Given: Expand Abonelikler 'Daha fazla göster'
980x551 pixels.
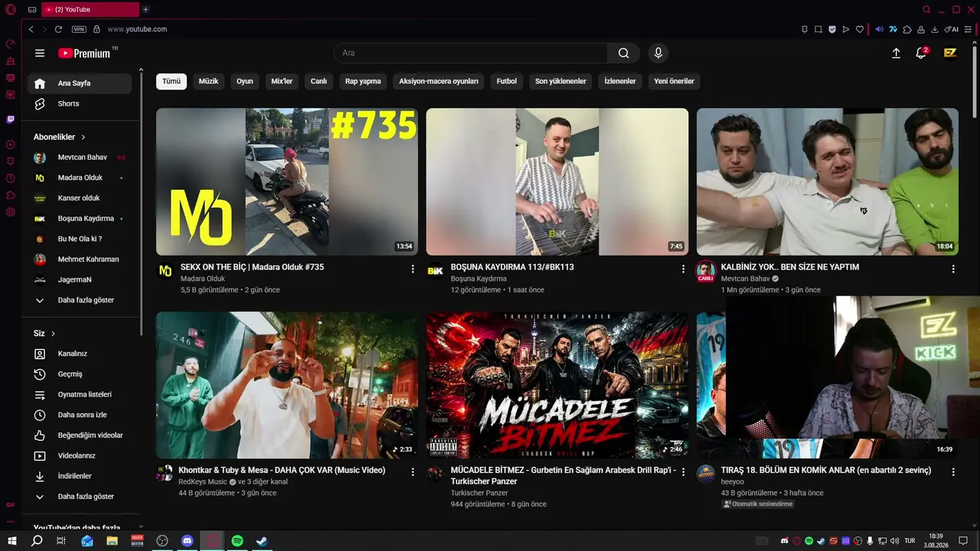Looking at the screenshot, I should [80, 300].
